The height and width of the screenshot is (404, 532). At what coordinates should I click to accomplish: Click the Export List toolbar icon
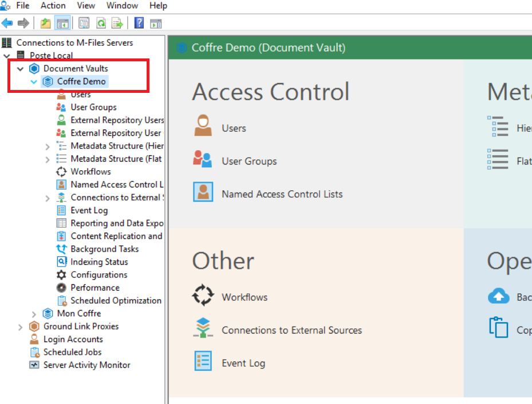pyautogui.click(x=117, y=23)
